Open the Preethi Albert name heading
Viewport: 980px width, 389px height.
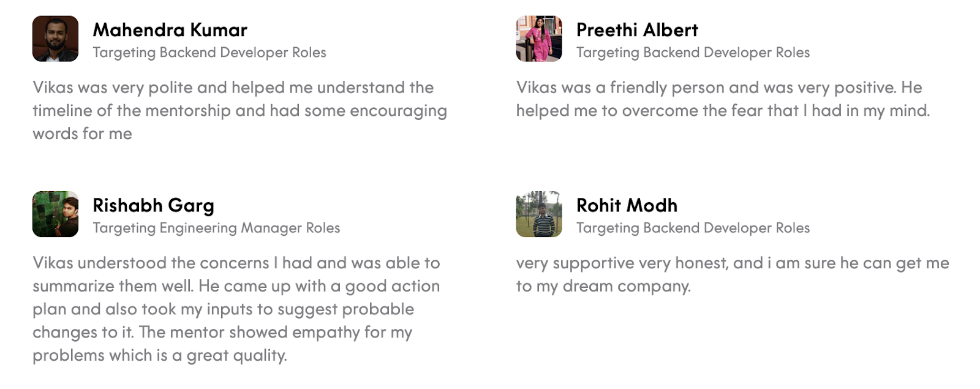pos(637,30)
